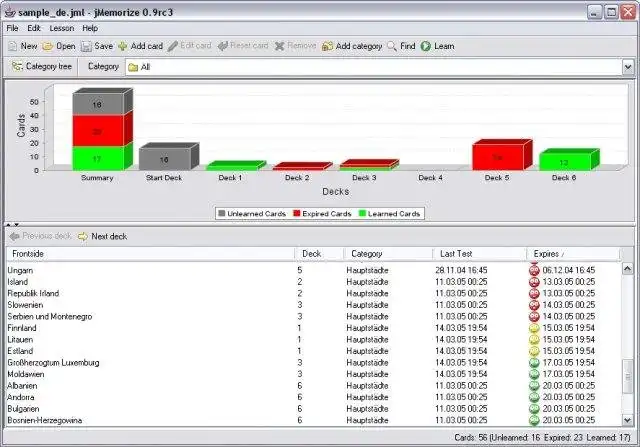The image size is (640, 447).
Task: Sort the table by Expires column header
Action: pyautogui.click(x=573, y=254)
